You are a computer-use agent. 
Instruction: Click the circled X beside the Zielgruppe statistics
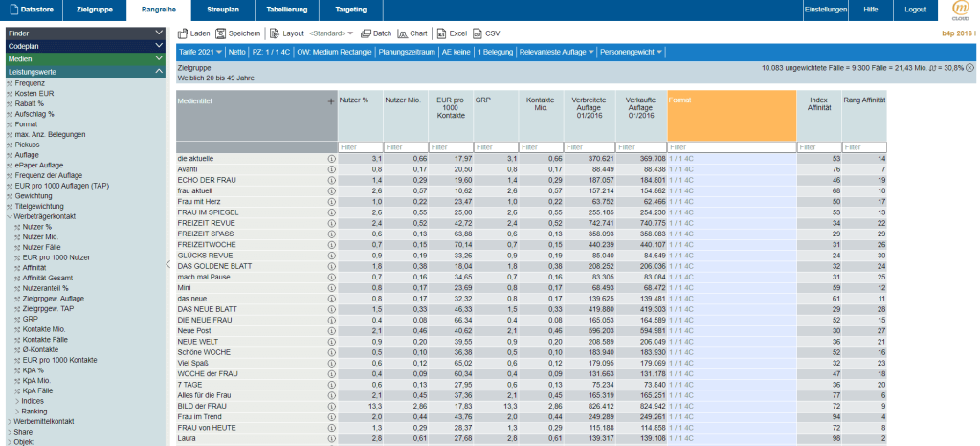tap(969, 68)
